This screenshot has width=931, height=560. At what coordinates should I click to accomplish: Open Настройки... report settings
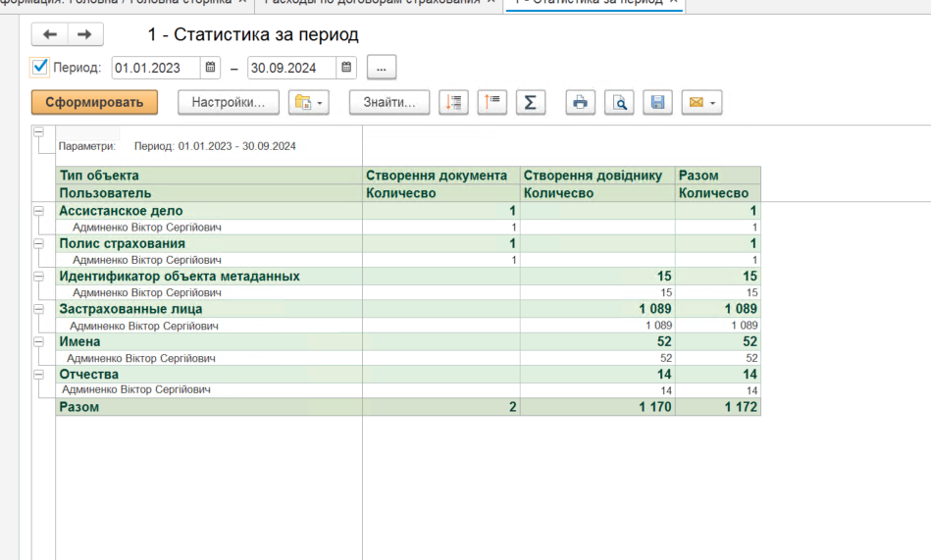[228, 102]
